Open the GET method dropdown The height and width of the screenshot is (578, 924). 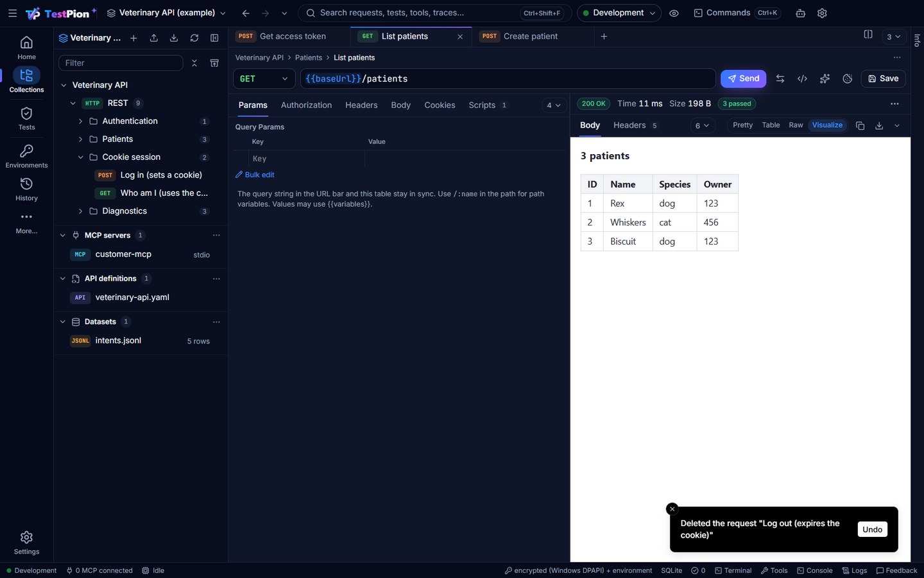(264, 78)
